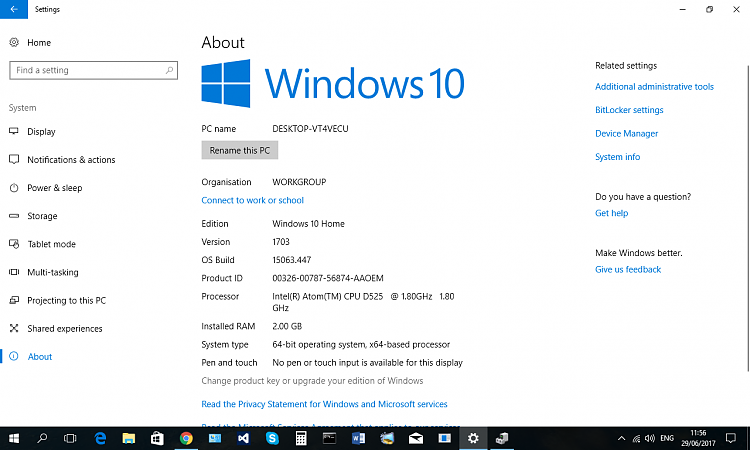
Task: Open Visual Studio from taskbar
Action: point(243,438)
